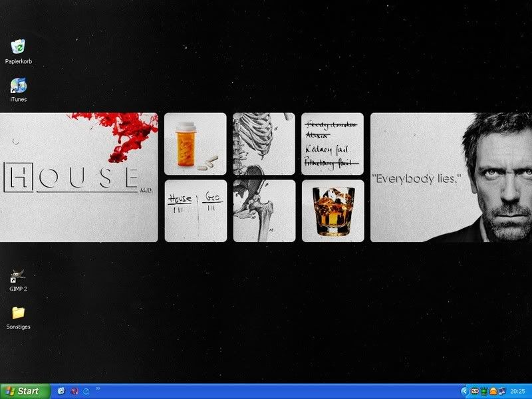Open the network connection monitors tray icon
532x399 pixels.
(502, 392)
